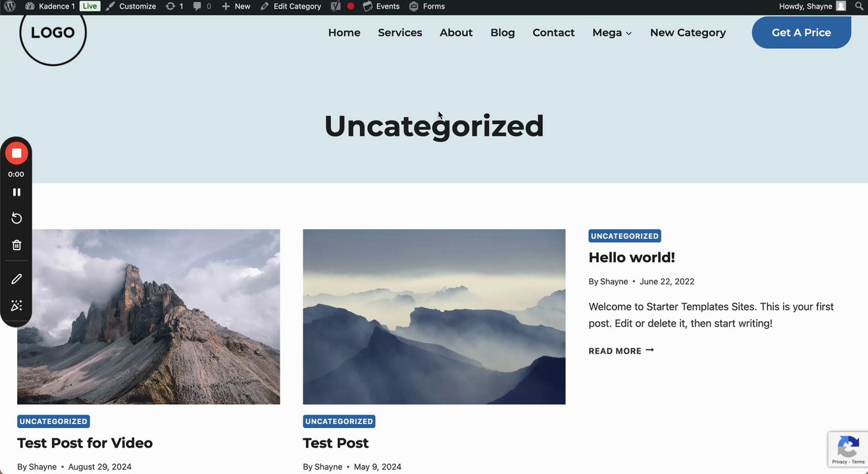
Task: Click the June 22, 2022 date
Action: coord(667,281)
